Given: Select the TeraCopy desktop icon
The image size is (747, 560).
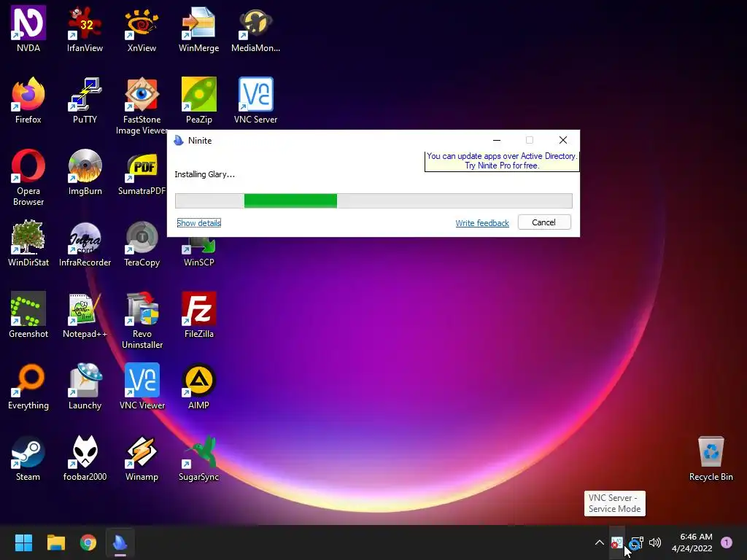Looking at the screenshot, I should [x=142, y=243].
